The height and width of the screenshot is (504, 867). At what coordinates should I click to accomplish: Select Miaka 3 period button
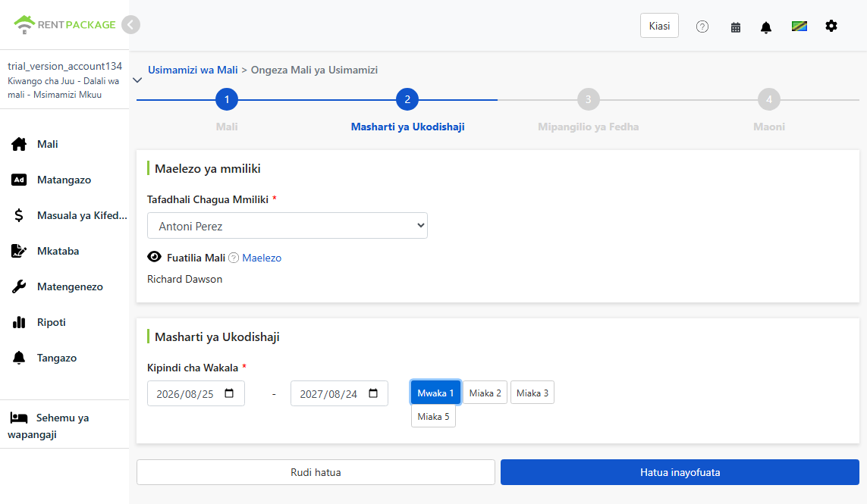532,393
